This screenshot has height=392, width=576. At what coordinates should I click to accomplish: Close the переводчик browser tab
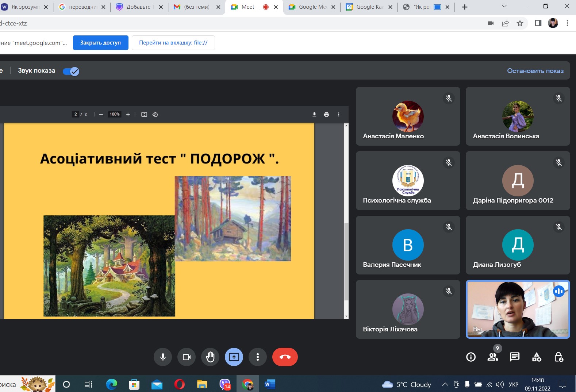(x=103, y=7)
